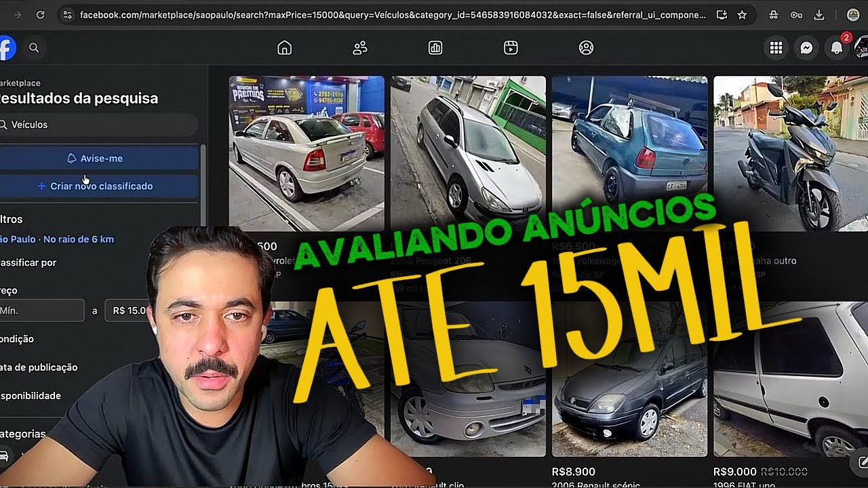Open the bar-chart dashboard icon in top nav
Viewport: 868px width, 488px height.
click(x=435, y=47)
